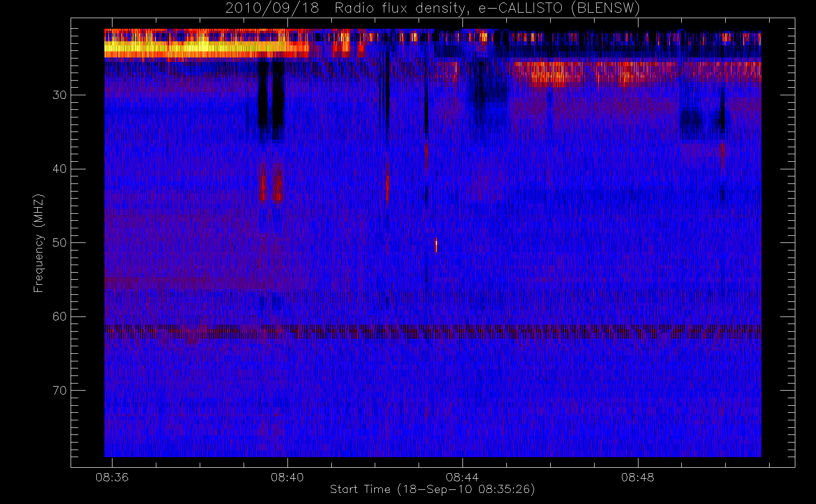Image resolution: width=816 pixels, height=504 pixels.
Task: Click the horizontal interference line near 62 MHz
Action: [x=433, y=331]
